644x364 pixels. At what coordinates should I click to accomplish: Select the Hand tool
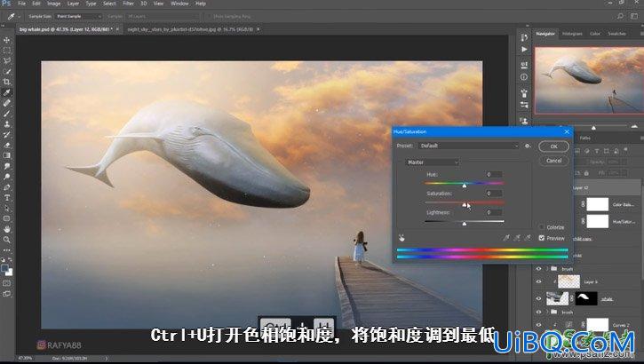6,229
